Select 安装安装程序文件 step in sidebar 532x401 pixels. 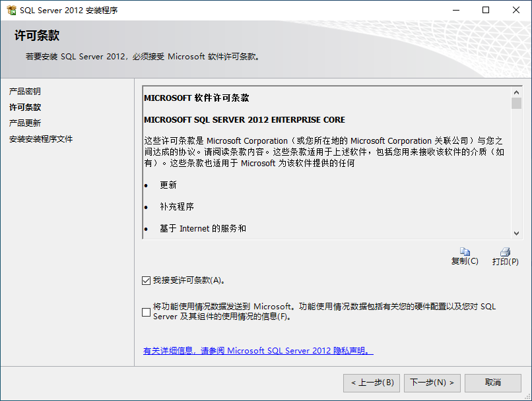tap(41, 139)
